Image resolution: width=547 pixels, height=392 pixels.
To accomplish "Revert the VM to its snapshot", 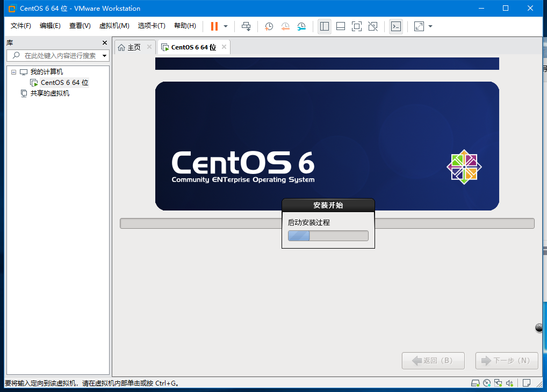I will pos(285,26).
